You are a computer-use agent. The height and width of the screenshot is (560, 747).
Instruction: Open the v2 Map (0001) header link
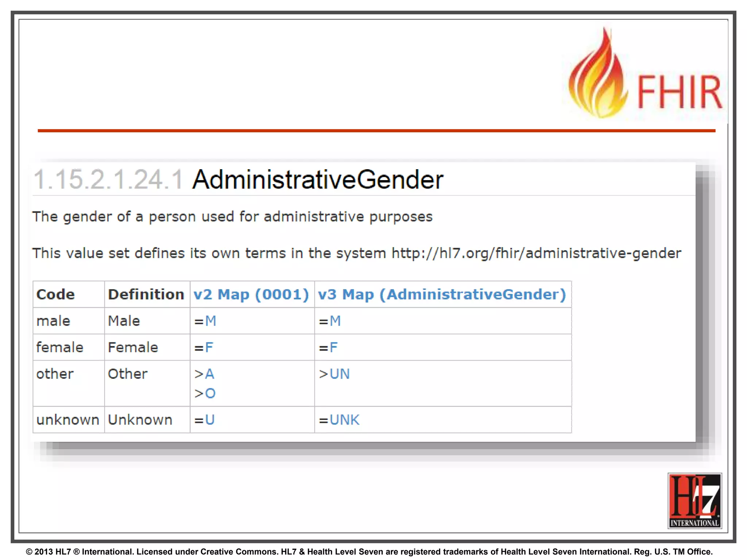[251, 294]
